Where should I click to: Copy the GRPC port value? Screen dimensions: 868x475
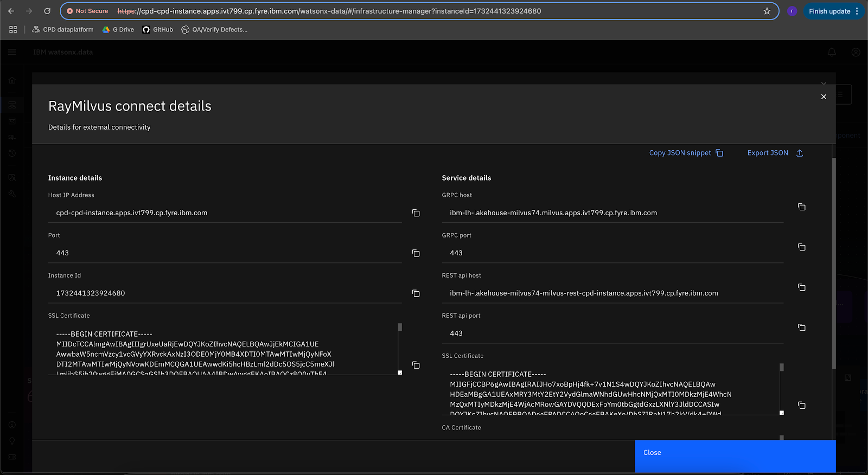coord(802,247)
